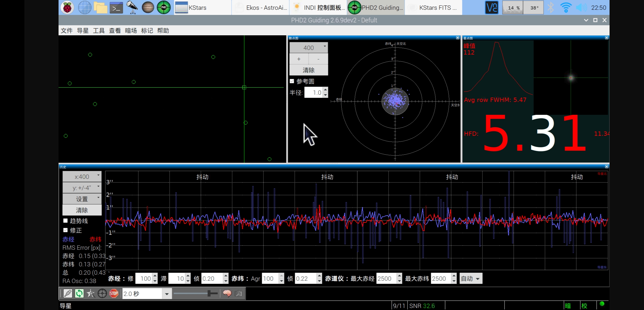This screenshot has width=644, height=310.
Task: Close the history graph panel
Action: [606, 167]
